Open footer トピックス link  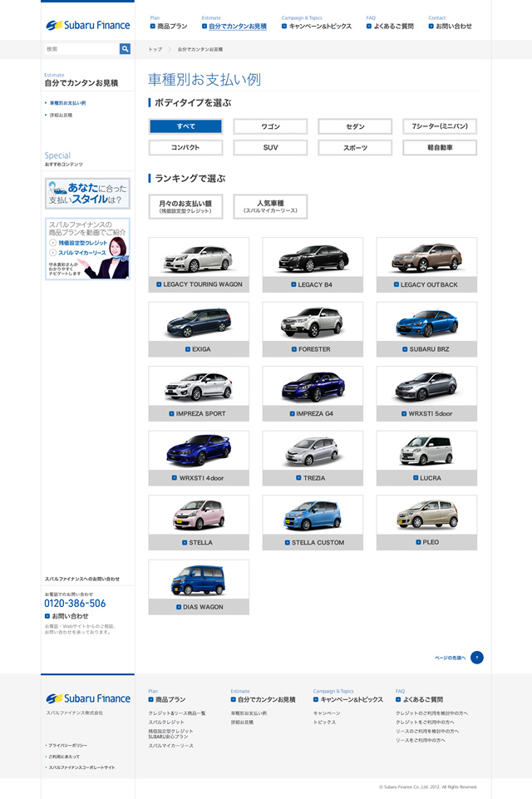tap(324, 723)
